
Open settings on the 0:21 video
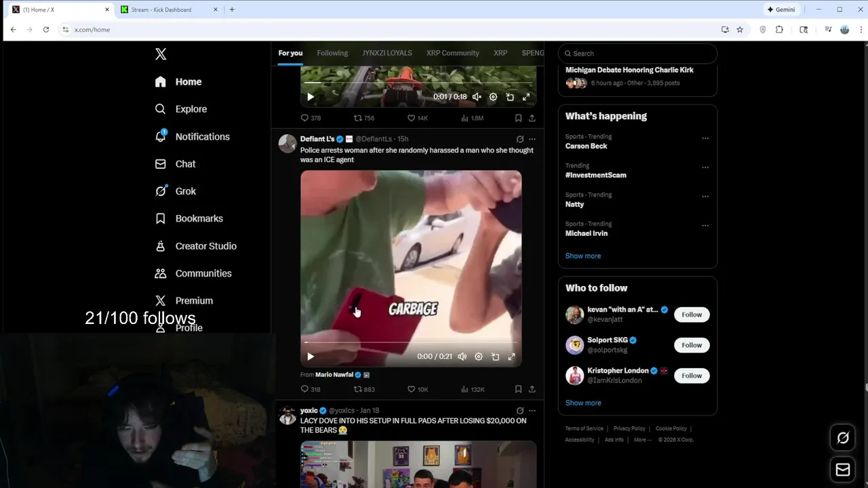click(x=479, y=357)
